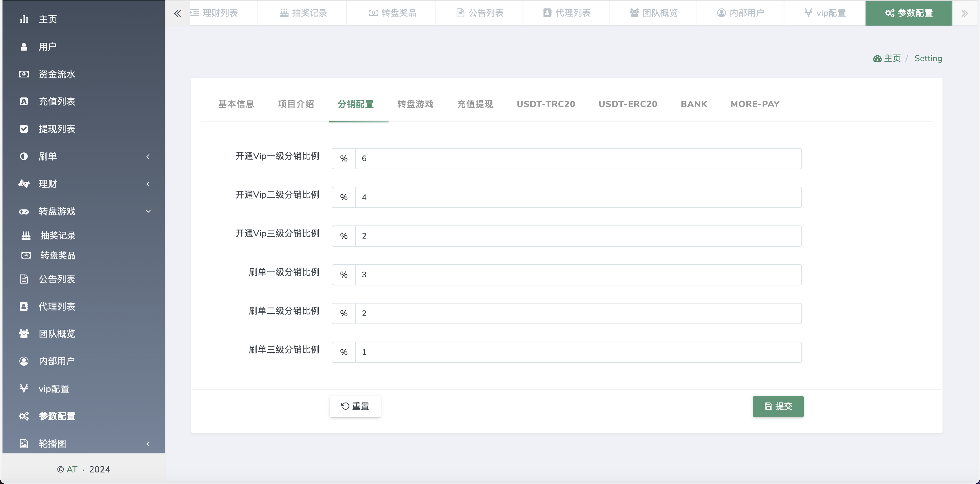980x484 pixels.
Task: Click the people icon beside 团队概览
Action: coord(24,334)
